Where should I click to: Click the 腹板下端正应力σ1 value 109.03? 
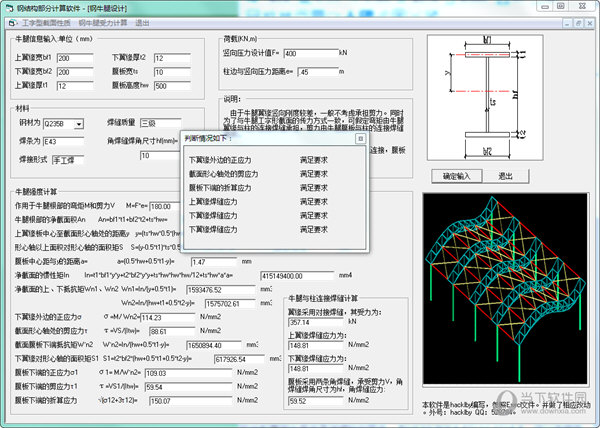tap(188, 373)
